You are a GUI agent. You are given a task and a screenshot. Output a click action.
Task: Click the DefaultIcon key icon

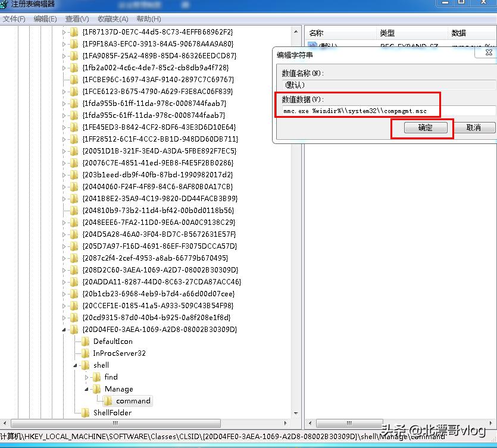tap(85, 341)
